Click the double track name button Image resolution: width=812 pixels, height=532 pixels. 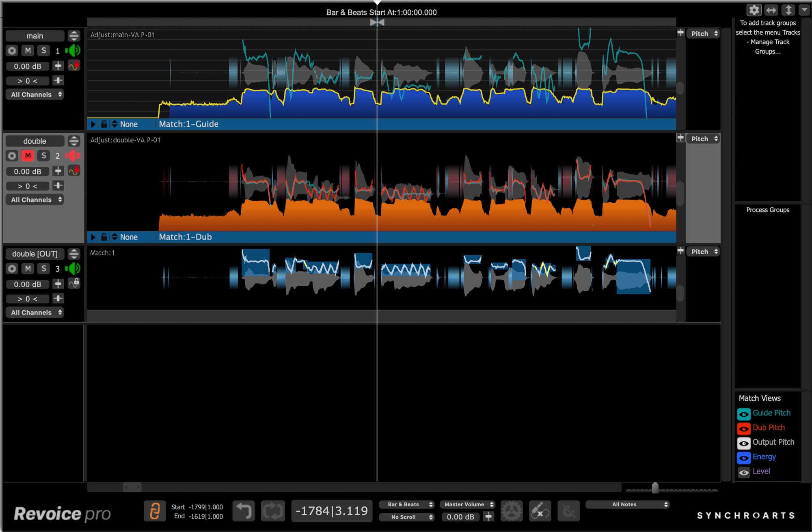coord(35,141)
